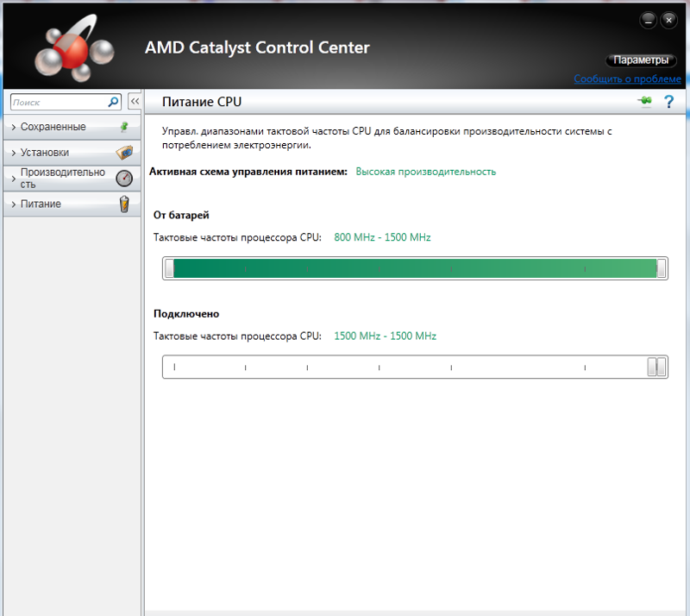690x616 pixels.
Task: Click right handle of От батарей slider
Action: click(x=661, y=268)
